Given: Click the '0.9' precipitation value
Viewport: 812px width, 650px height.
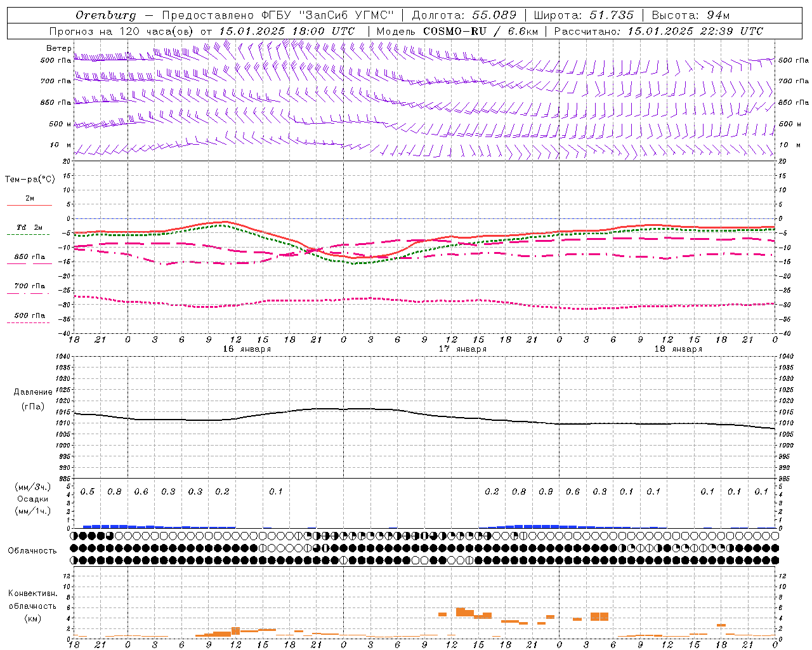Looking at the screenshot, I should pyautogui.click(x=546, y=492).
